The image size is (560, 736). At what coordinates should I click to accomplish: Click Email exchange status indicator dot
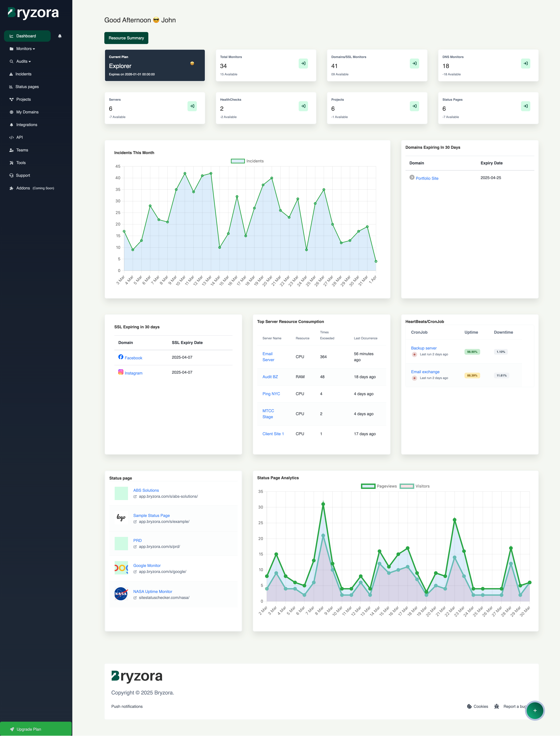click(x=414, y=378)
